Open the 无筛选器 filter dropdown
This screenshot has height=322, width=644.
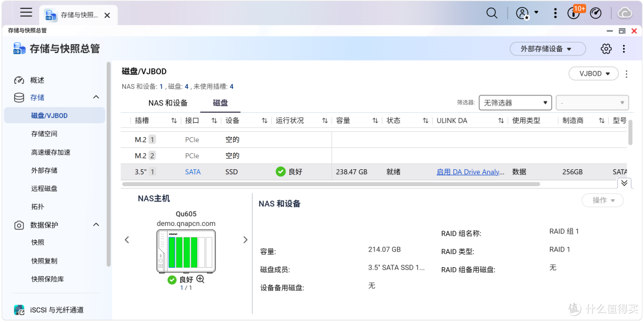pos(515,103)
